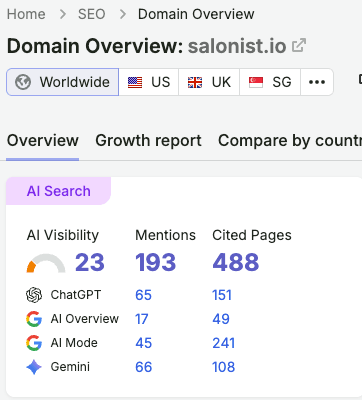Click the Google icon beside AI Mode

pyautogui.click(x=34, y=343)
